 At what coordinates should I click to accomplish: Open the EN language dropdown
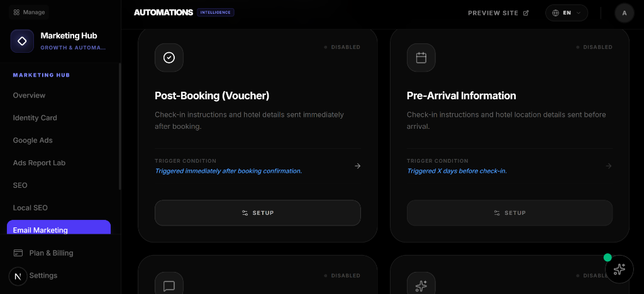pyautogui.click(x=567, y=13)
